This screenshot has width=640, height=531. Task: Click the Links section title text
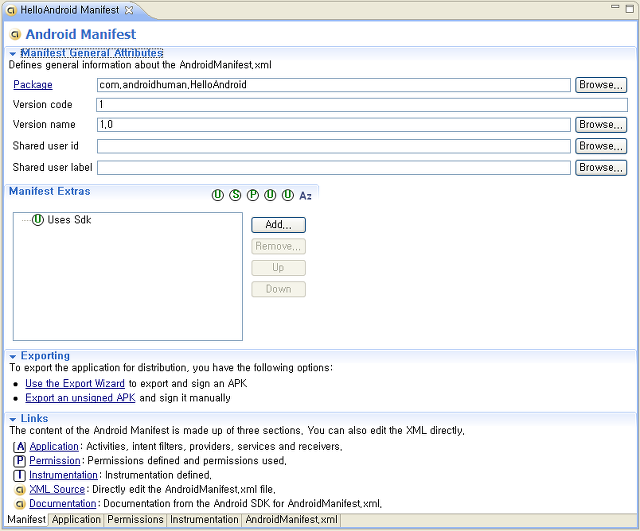point(34,419)
